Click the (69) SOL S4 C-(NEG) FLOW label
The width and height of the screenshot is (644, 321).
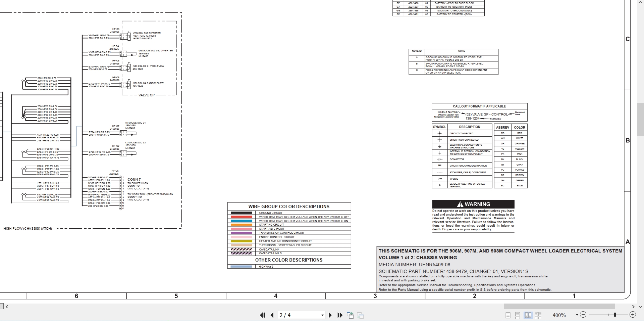pyautogui.click(x=148, y=83)
